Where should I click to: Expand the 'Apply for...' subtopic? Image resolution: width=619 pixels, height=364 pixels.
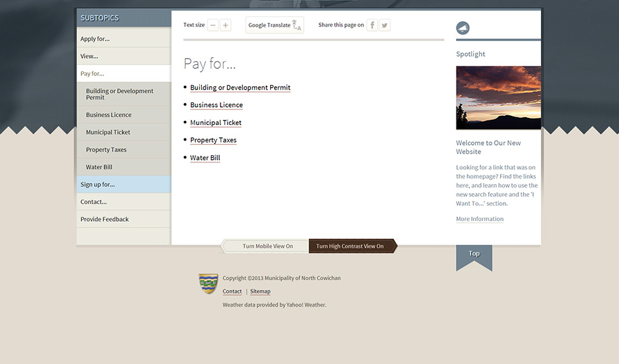[95, 39]
